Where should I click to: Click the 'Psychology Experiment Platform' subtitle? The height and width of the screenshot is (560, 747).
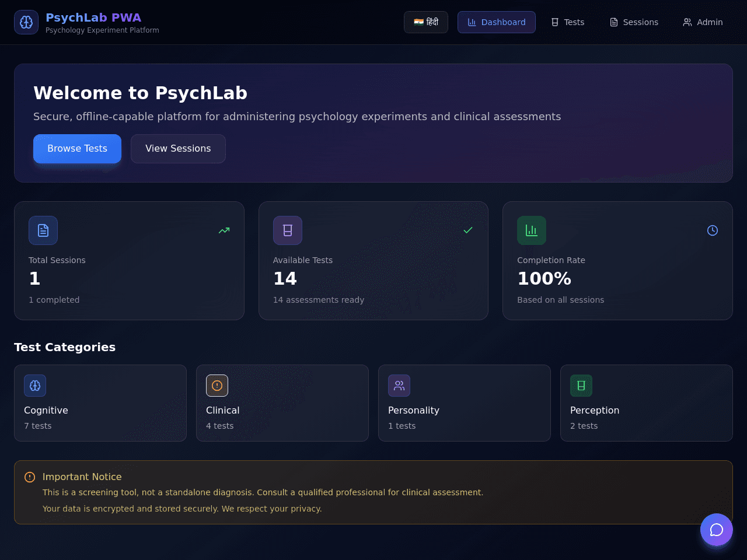tap(102, 30)
